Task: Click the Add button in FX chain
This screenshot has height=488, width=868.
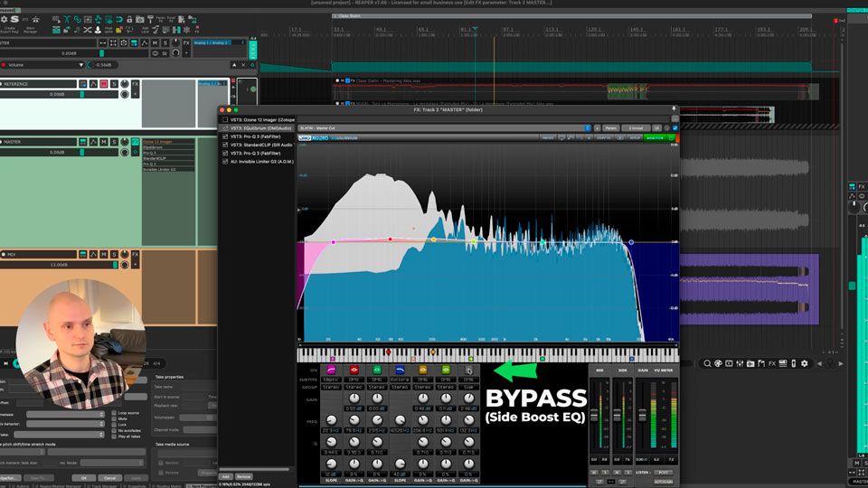Action: pyautogui.click(x=226, y=476)
